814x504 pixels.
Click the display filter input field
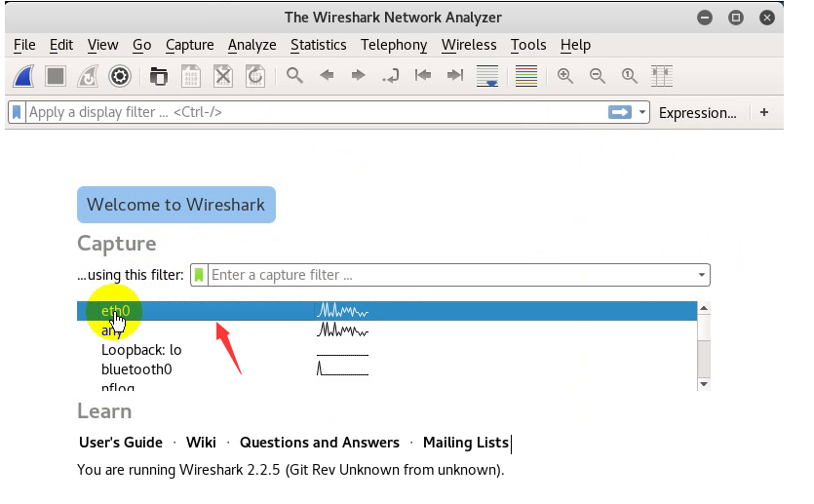coord(317,112)
